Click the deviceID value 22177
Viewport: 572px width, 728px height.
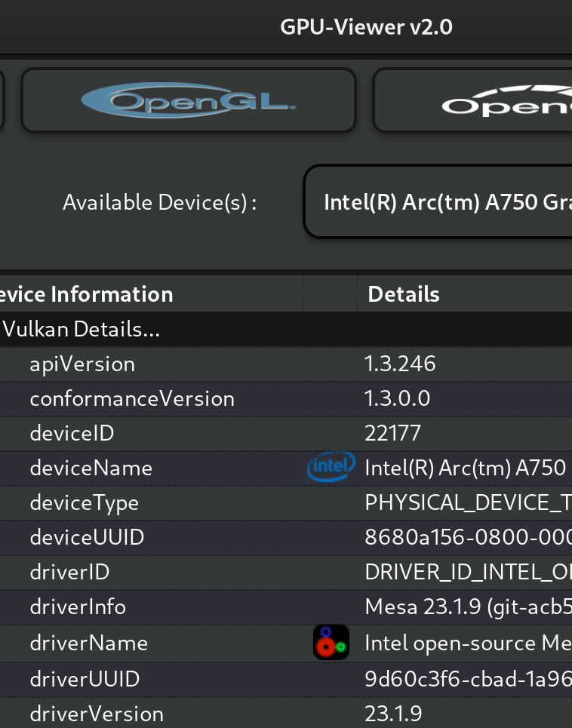[393, 433]
